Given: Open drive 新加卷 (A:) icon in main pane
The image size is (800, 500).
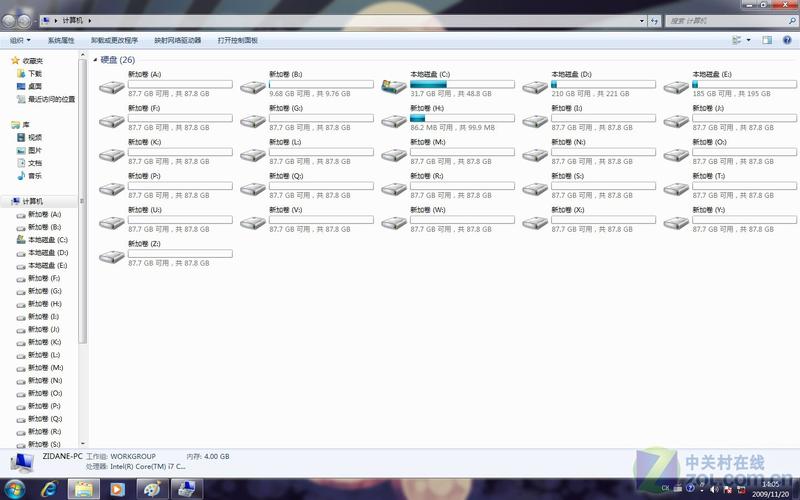Looking at the screenshot, I should [x=112, y=87].
